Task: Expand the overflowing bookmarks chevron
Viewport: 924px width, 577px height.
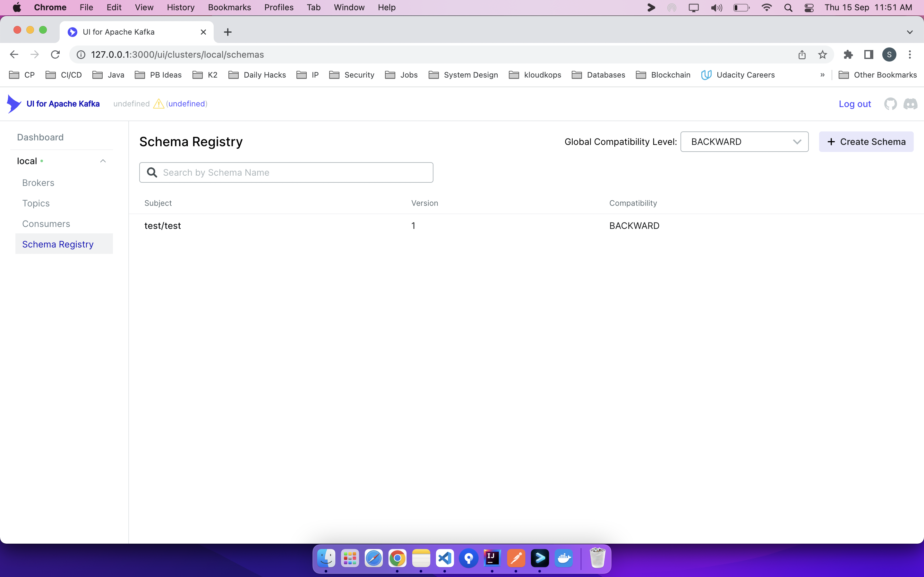Action: [822, 75]
